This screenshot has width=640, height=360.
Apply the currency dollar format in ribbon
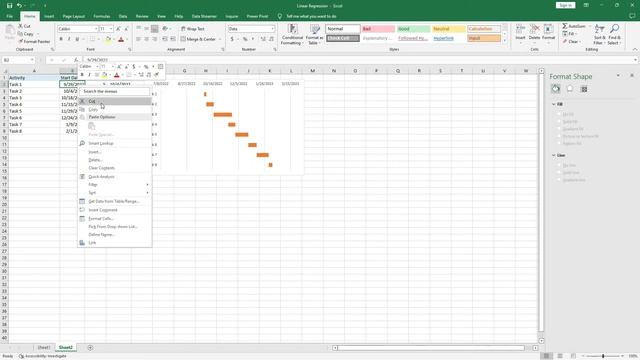(x=232, y=39)
